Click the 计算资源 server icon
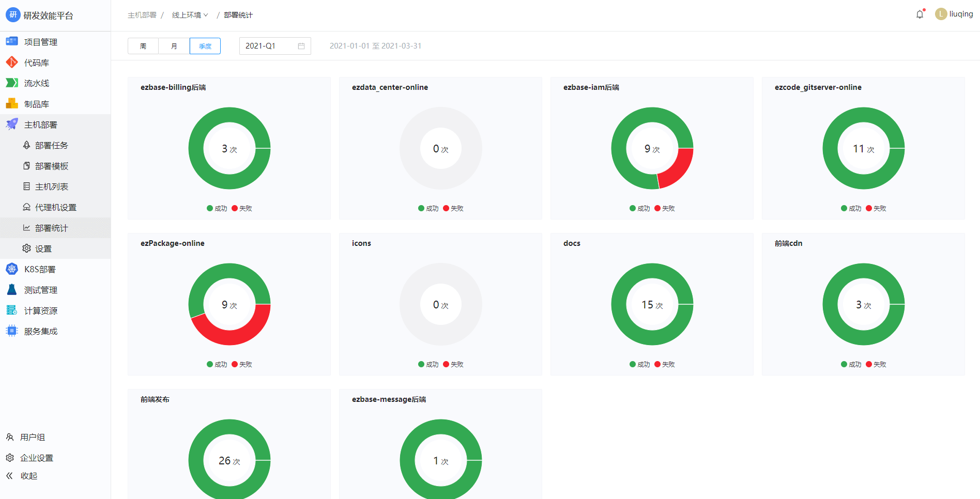980x499 pixels. click(x=11, y=310)
